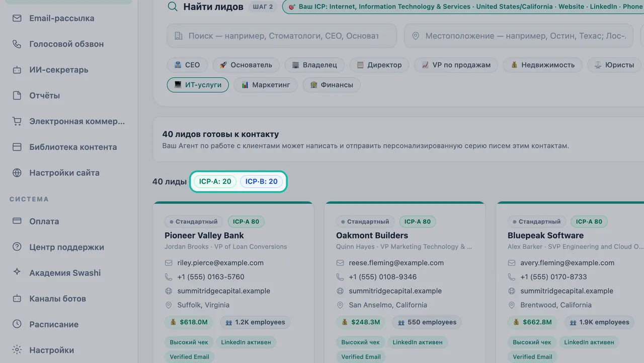Screen dimensions: 644x363
Task: Select the Владелец filter chip
Action: pyautogui.click(x=314, y=65)
